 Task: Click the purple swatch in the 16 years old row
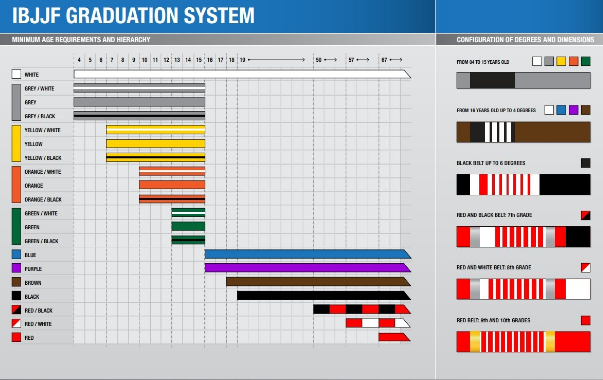click(573, 110)
